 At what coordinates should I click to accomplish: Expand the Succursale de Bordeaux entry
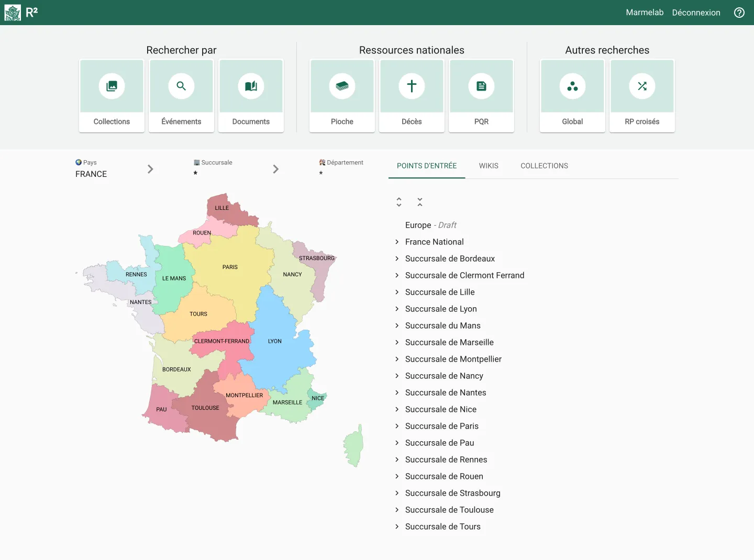click(396, 258)
